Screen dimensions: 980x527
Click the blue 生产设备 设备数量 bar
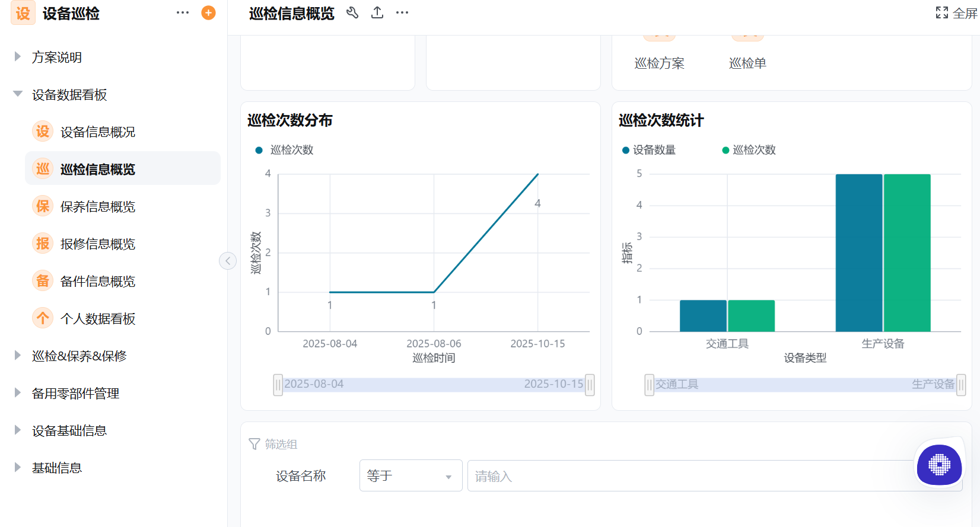click(859, 253)
